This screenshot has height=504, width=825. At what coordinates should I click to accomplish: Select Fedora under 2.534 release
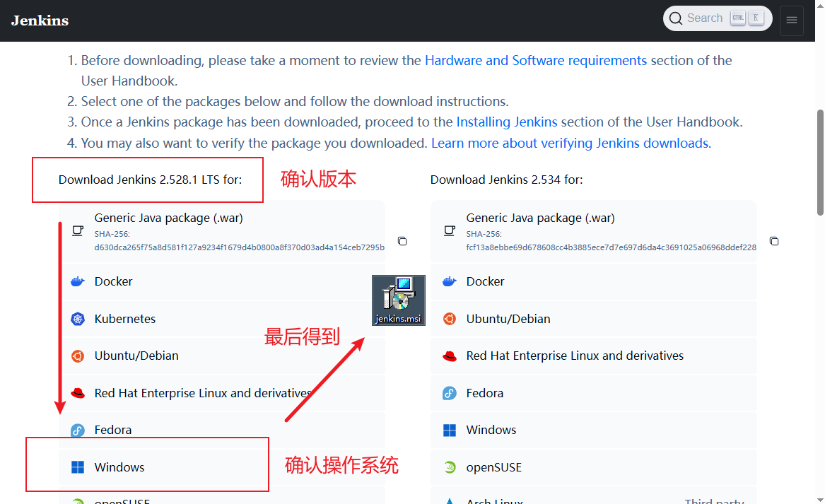(x=594, y=393)
